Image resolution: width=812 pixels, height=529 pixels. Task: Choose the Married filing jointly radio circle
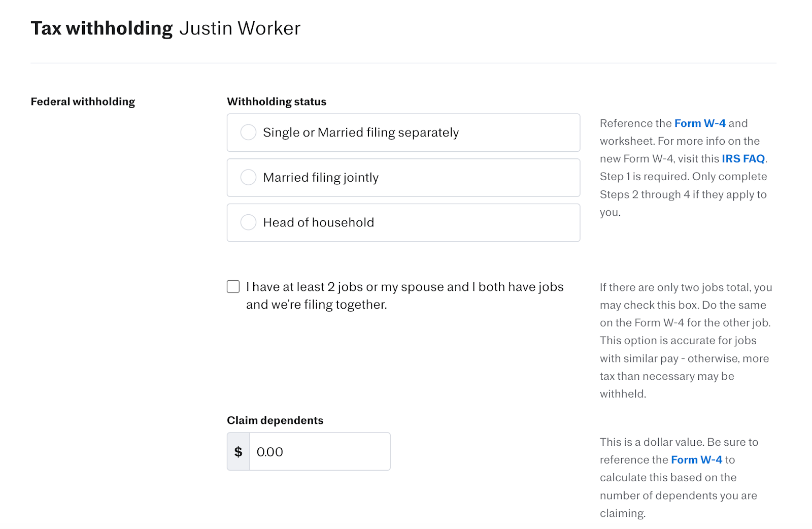click(x=248, y=177)
